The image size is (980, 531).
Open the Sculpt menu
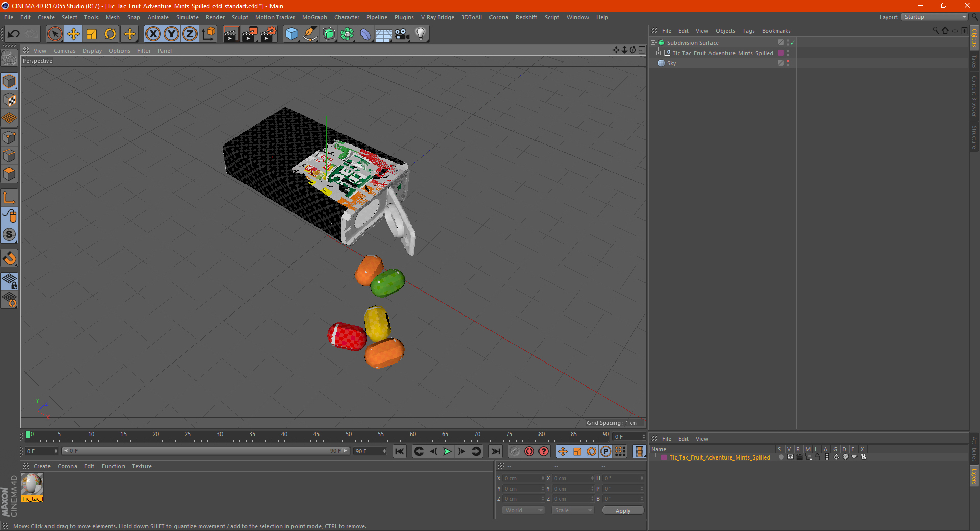tap(239, 17)
